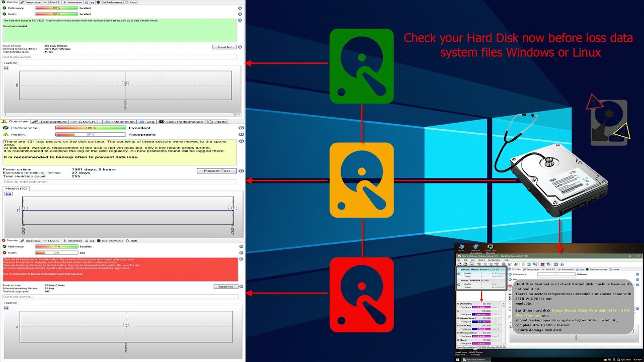Click the question-mark help icon in the Sentinel toolbar

click(556, 264)
